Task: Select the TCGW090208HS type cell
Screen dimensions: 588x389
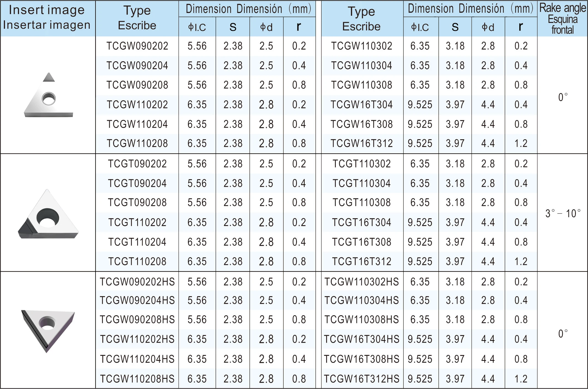Action: point(137,320)
